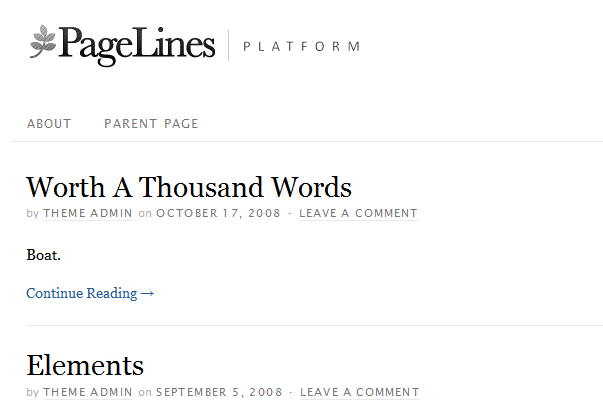
Task: Open the Worth A Thousand Words post
Action: point(189,187)
